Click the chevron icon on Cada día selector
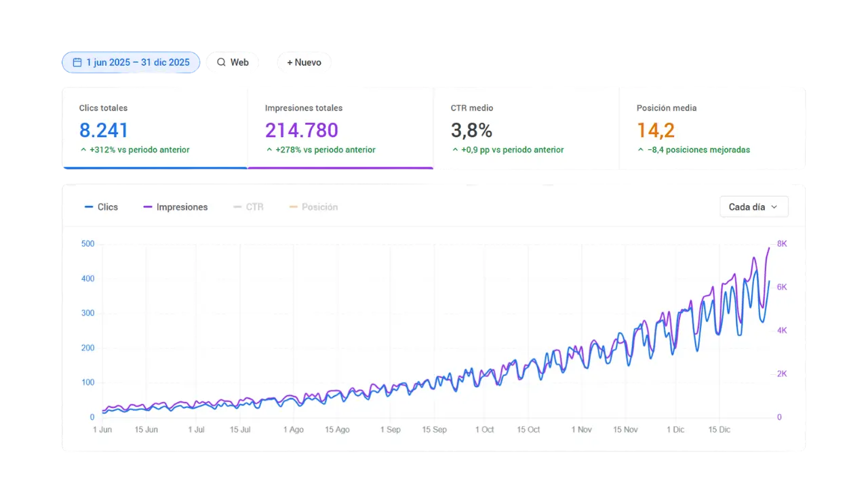Screen dimensions: 868x488 (x=774, y=207)
